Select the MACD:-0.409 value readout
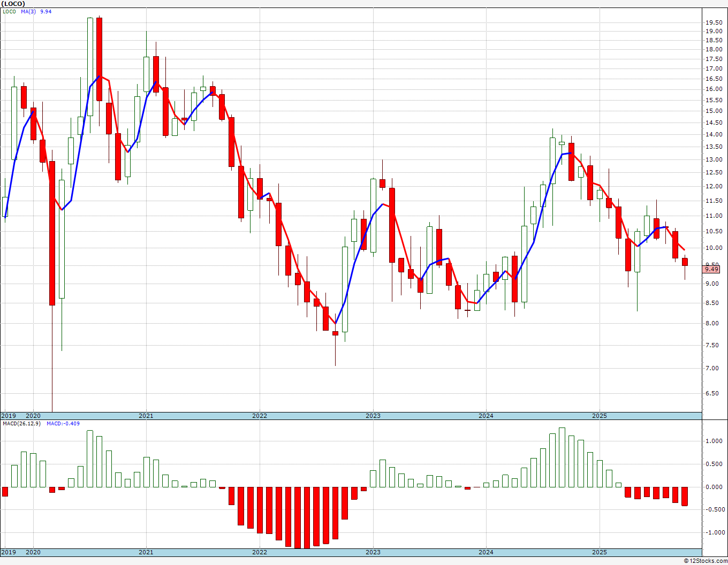 (63, 424)
